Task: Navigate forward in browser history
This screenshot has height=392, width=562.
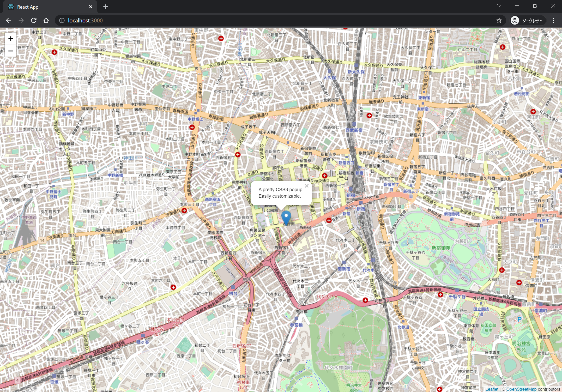Action: click(21, 20)
